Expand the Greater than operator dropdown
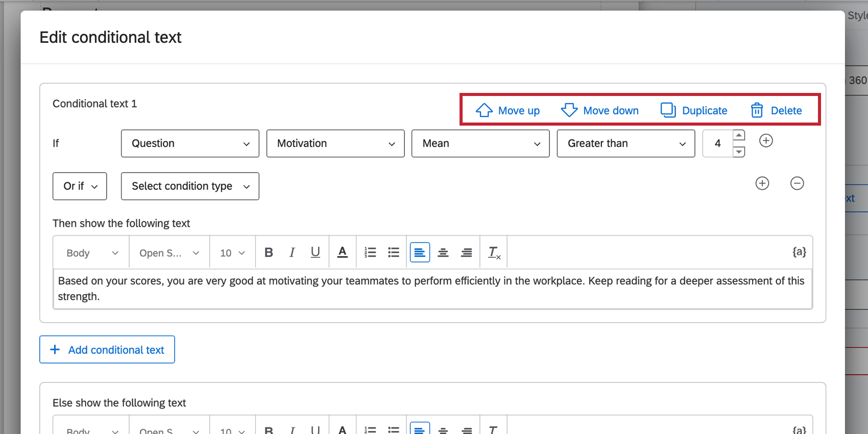868x434 pixels. pos(625,143)
